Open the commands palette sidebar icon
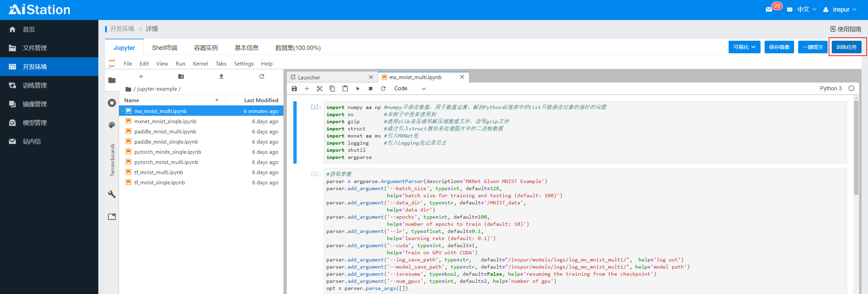The height and width of the screenshot is (294, 868). pyautogui.click(x=112, y=125)
